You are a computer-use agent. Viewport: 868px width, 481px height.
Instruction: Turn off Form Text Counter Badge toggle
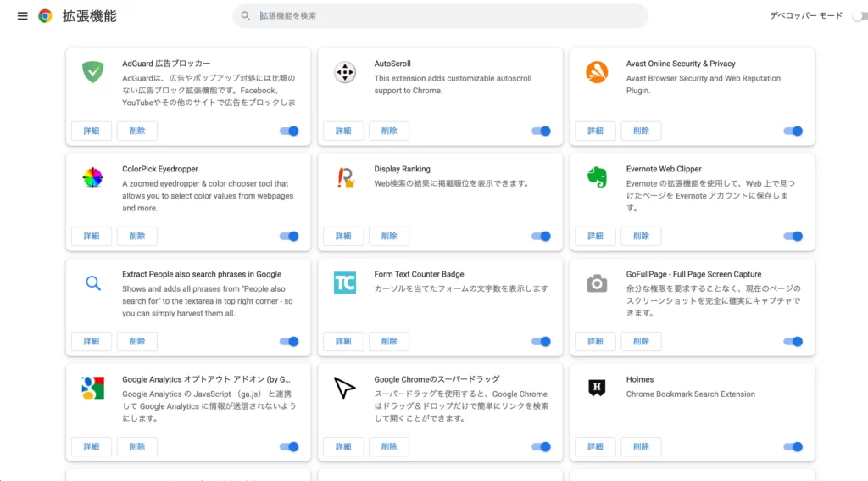pos(541,341)
